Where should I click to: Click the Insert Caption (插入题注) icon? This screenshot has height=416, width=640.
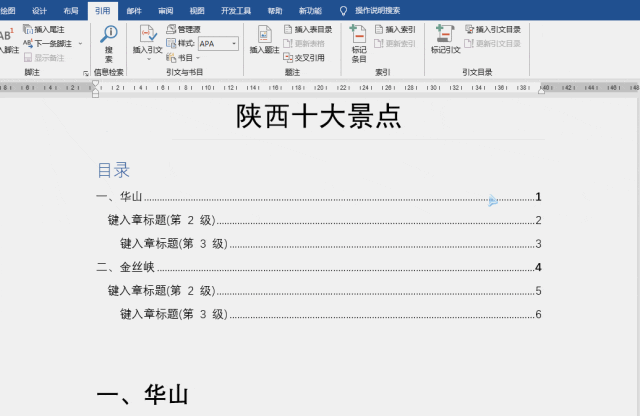pos(264,38)
